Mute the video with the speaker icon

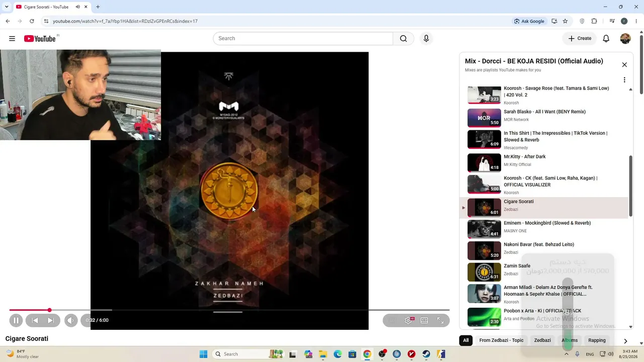[x=71, y=320]
